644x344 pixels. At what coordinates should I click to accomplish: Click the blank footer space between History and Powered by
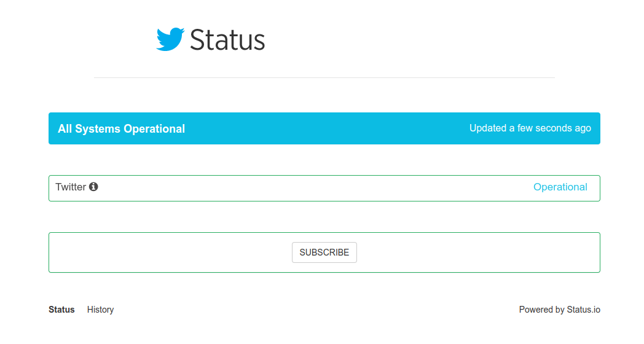[313, 310]
